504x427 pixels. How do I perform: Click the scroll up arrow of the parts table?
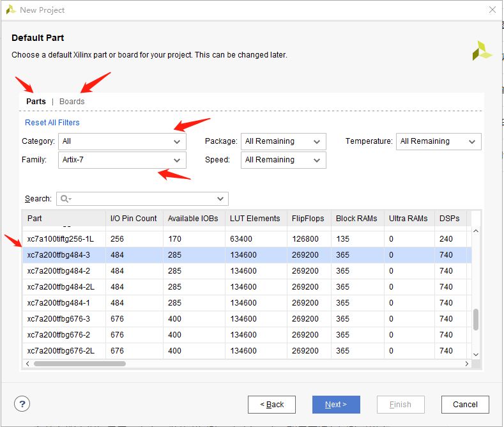pos(476,231)
